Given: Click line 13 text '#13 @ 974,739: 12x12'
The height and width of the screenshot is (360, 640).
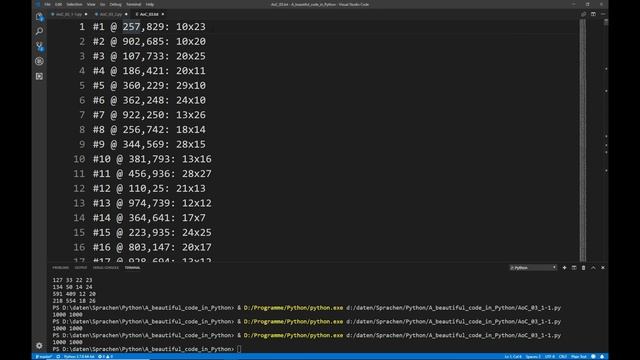Looking at the screenshot, I should (x=152, y=203).
